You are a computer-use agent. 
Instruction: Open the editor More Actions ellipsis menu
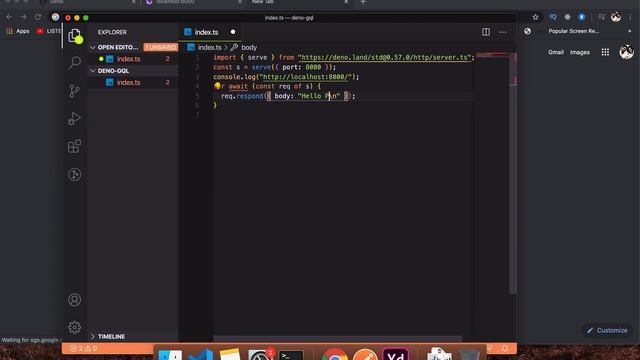(503, 32)
